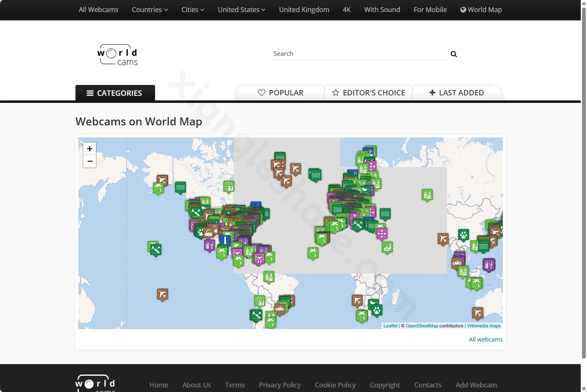Open cocktail marker in the Philippines
This screenshot has height=392, width=587.
(489, 264)
